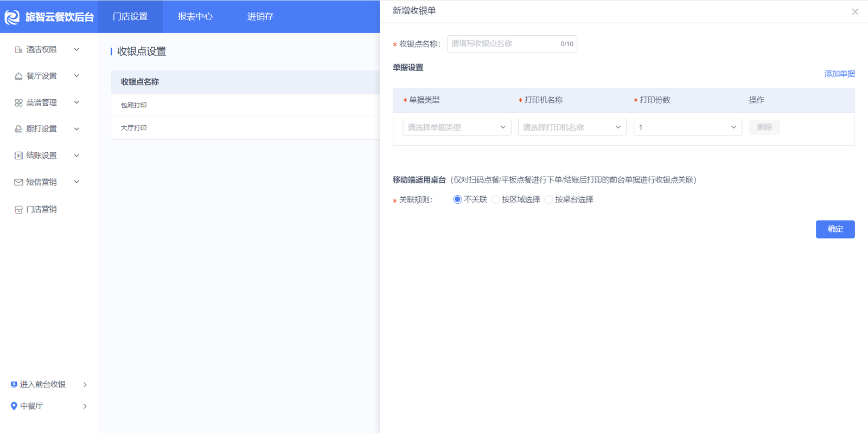868x433 pixels.
Task: Expand the 结账设置 menu chevron
Action: pos(76,156)
